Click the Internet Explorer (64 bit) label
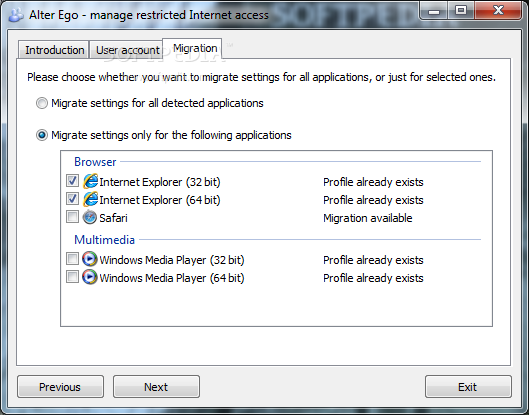 (160, 200)
